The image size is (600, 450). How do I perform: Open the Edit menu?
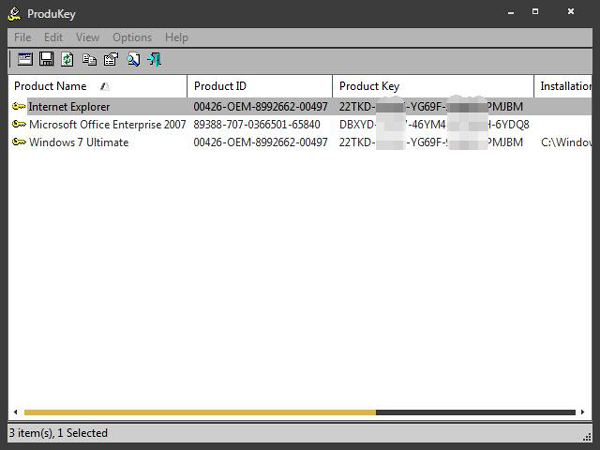(x=53, y=38)
